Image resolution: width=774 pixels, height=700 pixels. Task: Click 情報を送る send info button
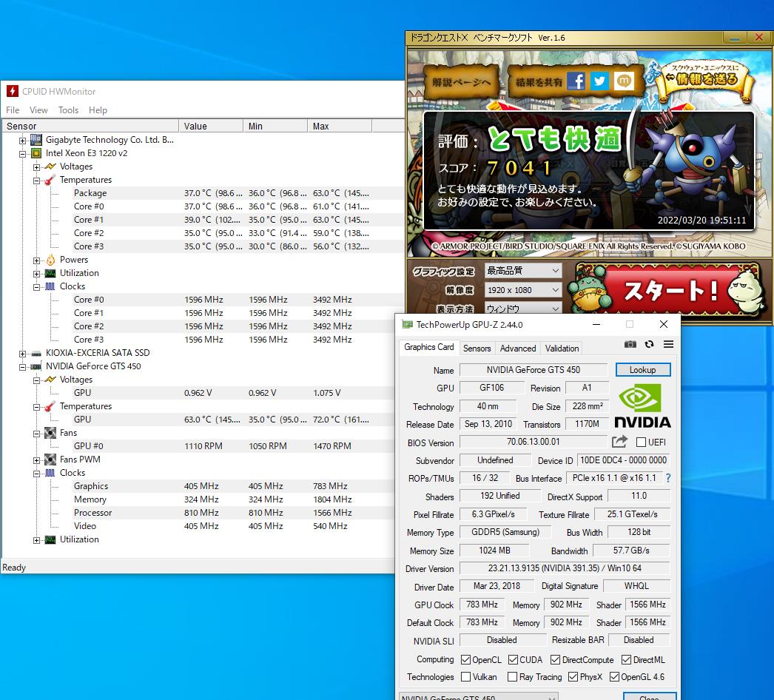tap(706, 79)
